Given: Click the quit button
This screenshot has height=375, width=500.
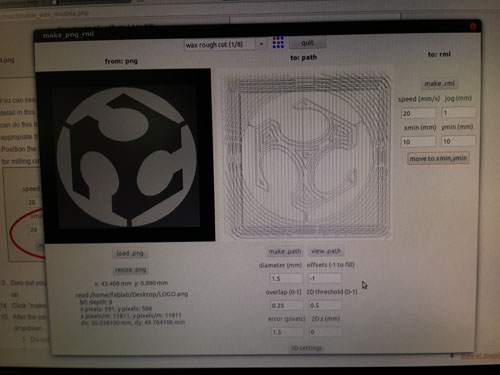Looking at the screenshot, I should pyautogui.click(x=307, y=43).
